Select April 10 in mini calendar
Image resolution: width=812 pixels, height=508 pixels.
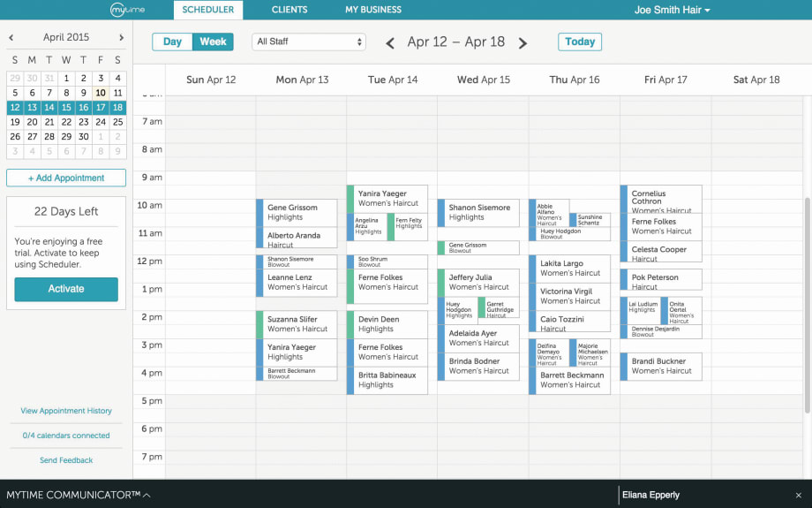click(101, 93)
